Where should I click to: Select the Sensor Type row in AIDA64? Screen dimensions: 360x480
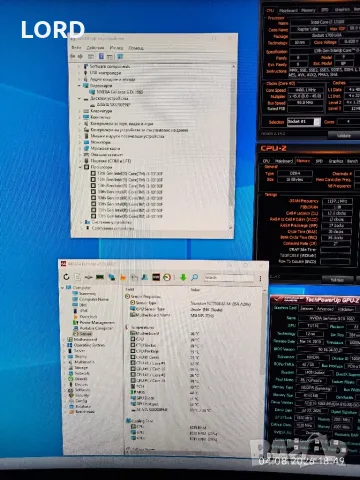[143, 303]
